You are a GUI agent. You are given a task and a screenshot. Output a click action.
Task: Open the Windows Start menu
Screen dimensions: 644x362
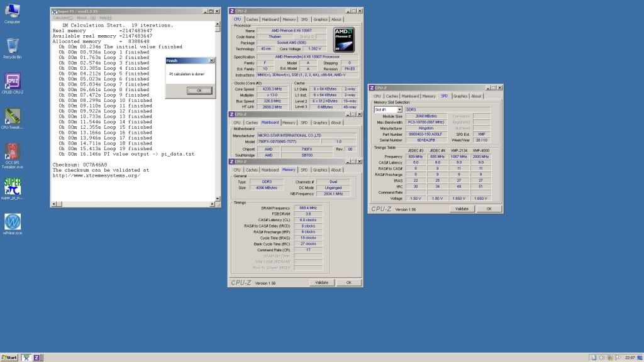(10, 357)
